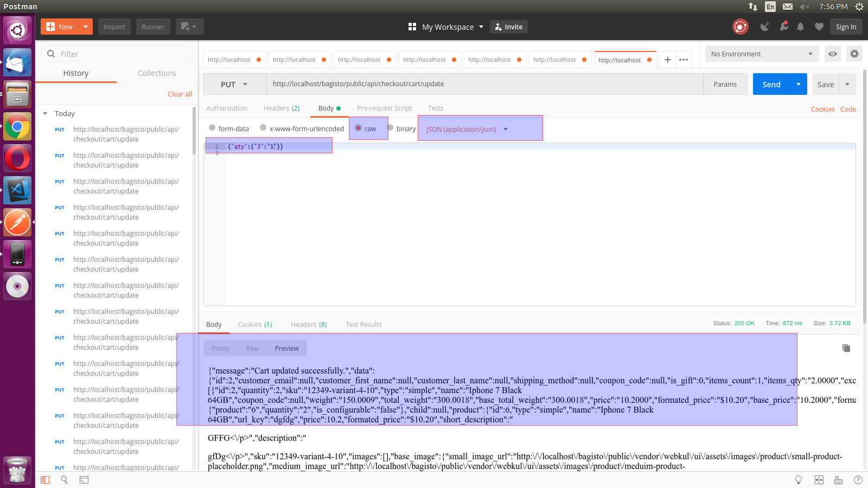The image size is (868, 488).
Task: Click the history sidebar scrollbar
Action: [194, 130]
